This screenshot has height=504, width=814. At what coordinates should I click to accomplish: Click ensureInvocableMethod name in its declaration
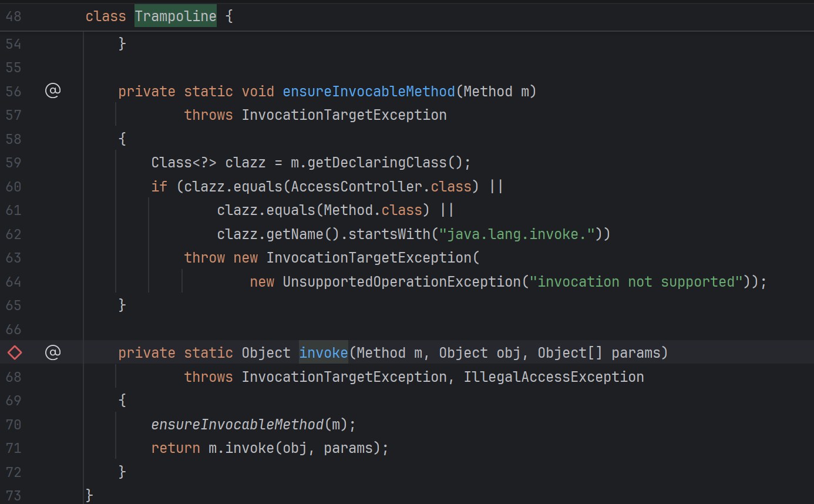pyautogui.click(x=368, y=91)
